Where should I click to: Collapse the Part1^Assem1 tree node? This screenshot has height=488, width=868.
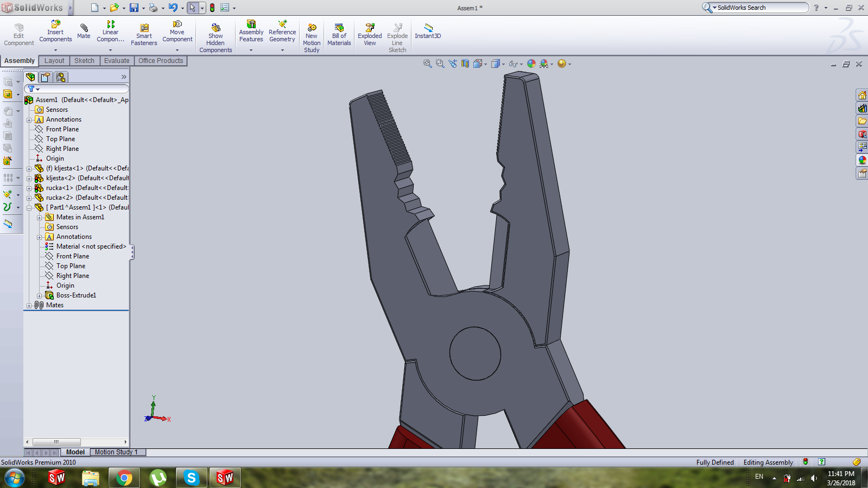(29, 207)
